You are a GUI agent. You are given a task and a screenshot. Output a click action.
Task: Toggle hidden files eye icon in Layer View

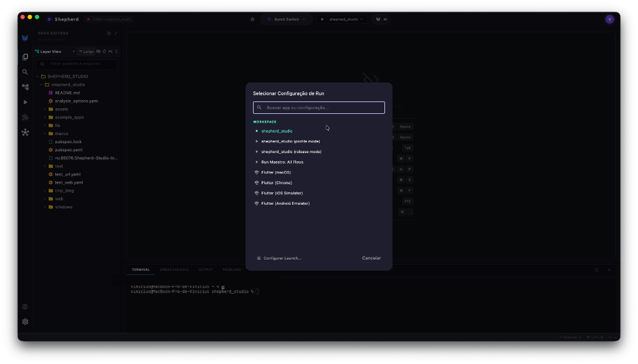[x=98, y=52]
